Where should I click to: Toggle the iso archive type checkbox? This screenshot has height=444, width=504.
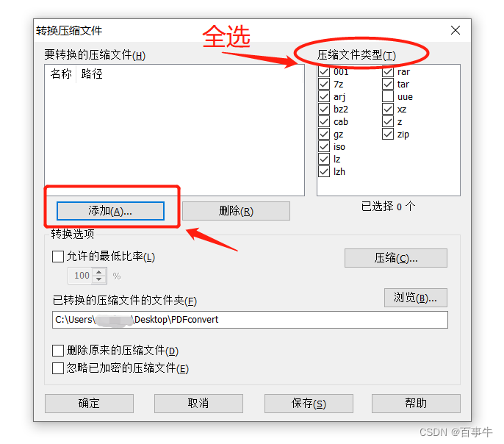(324, 146)
